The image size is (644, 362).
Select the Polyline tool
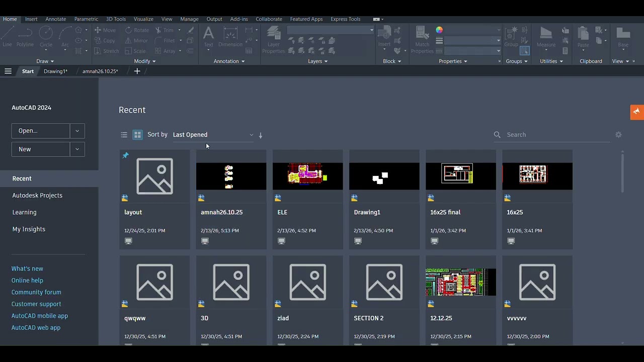[25, 37]
